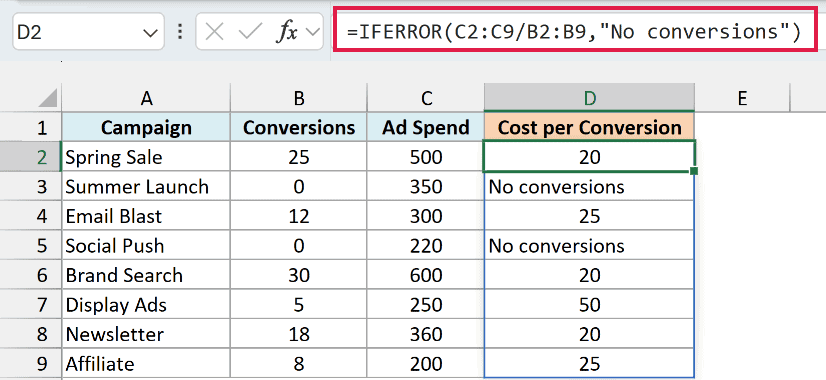The height and width of the screenshot is (380, 826).
Task: Select Affiliate cost per conversion cell
Action: click(x=589, y=364)
